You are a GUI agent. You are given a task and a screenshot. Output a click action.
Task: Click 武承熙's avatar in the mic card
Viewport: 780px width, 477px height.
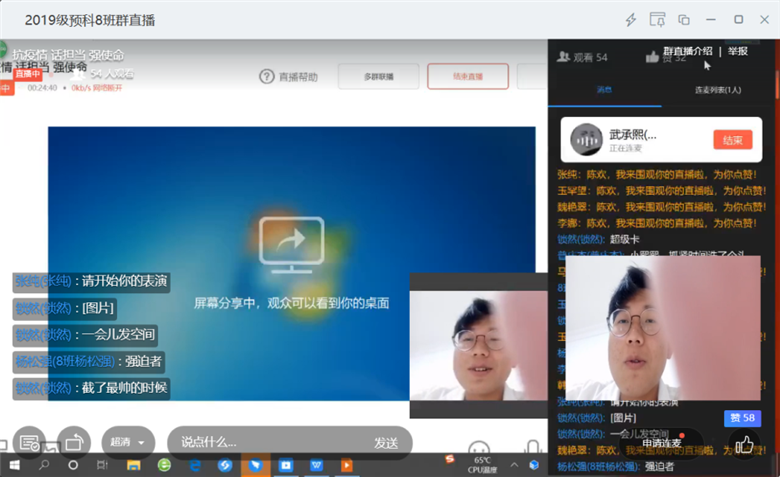[586, 140]
